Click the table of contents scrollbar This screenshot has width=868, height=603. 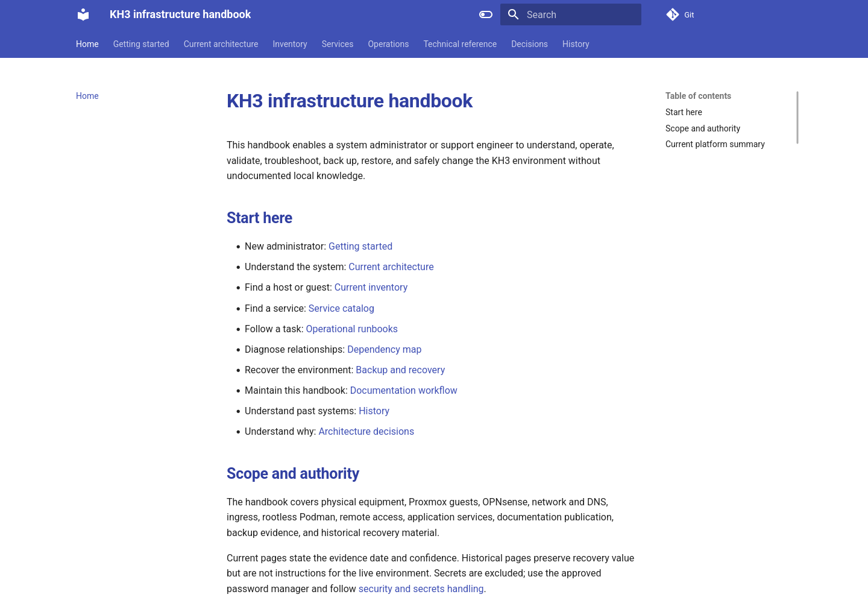click(x=797, y=118)
